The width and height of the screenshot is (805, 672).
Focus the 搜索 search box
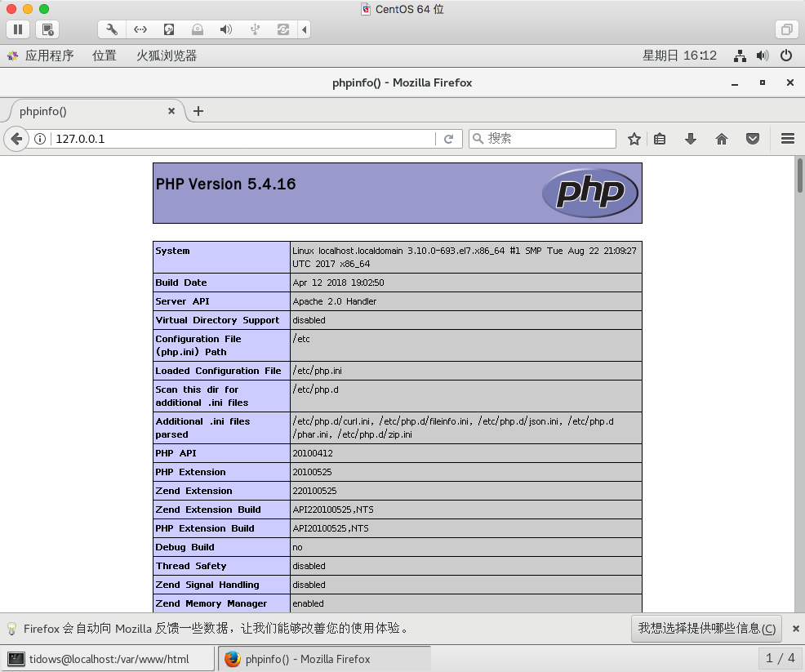click(x=542, y=139)
